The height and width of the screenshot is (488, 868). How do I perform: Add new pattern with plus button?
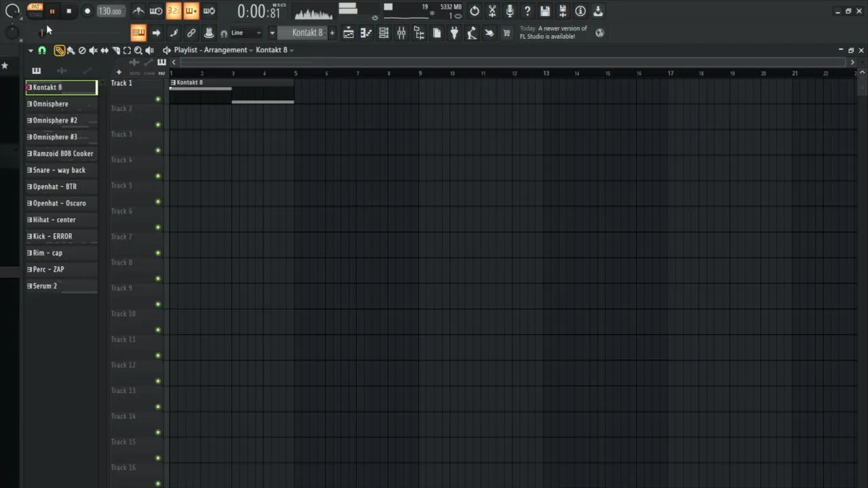pos(332,33)
